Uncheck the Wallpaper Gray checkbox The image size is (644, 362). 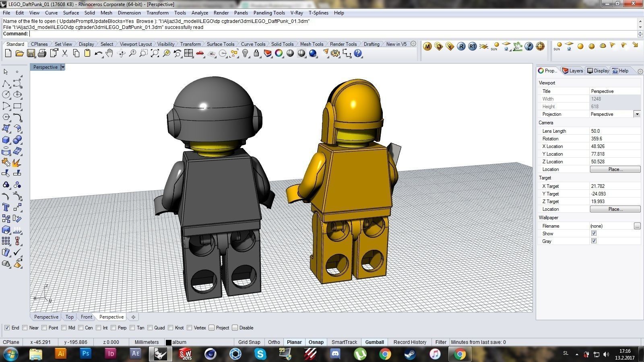pos(594,241)
